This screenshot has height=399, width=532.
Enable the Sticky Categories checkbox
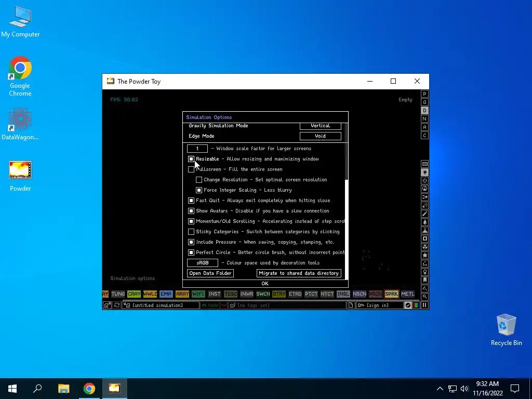[191, 232]
